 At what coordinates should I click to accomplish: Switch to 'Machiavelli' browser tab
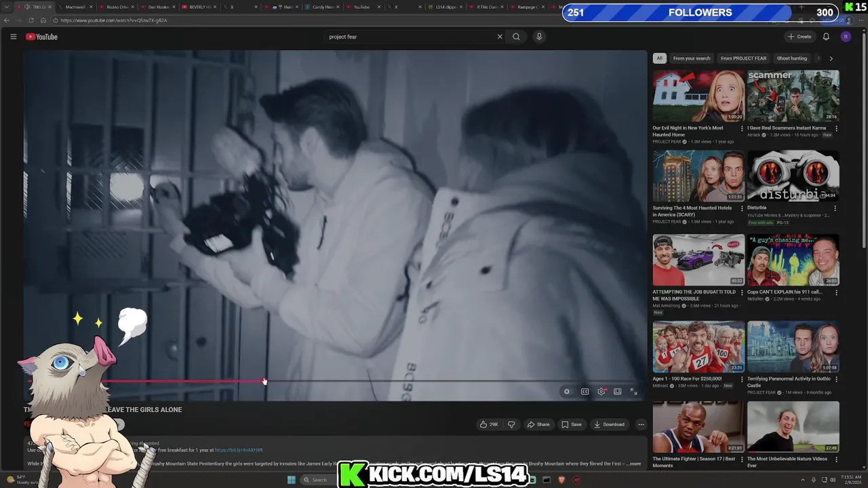tap(75, 7)
